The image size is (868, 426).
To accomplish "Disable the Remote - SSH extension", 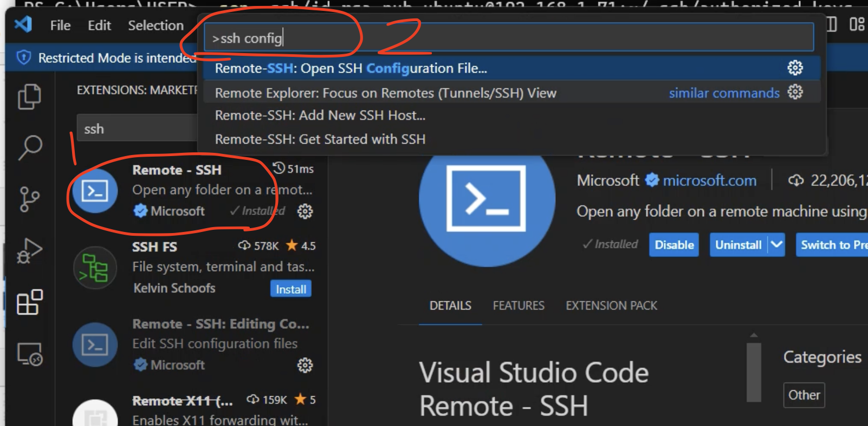I will point(674,245).
